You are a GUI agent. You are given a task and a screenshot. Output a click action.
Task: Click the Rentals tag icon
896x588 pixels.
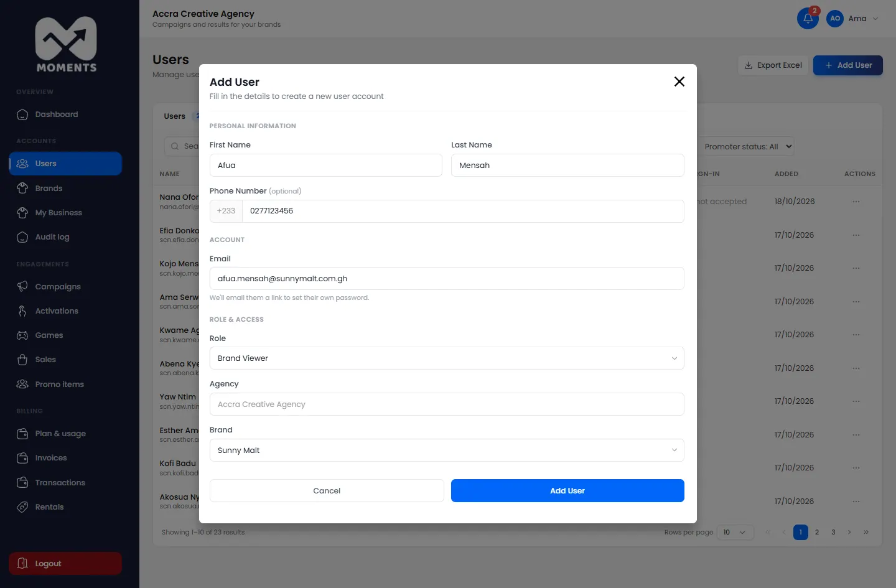[22, 507]
